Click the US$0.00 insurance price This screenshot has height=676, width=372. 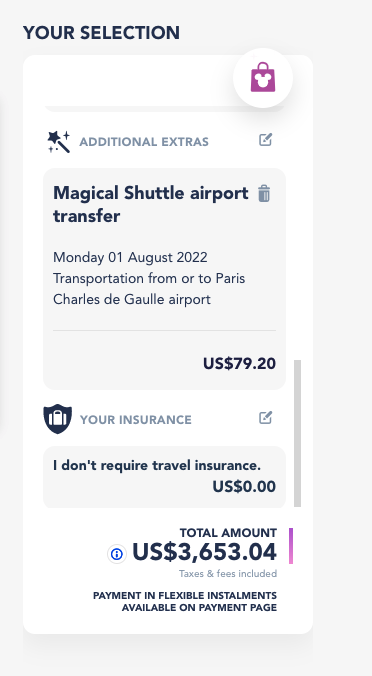[244, 487]
